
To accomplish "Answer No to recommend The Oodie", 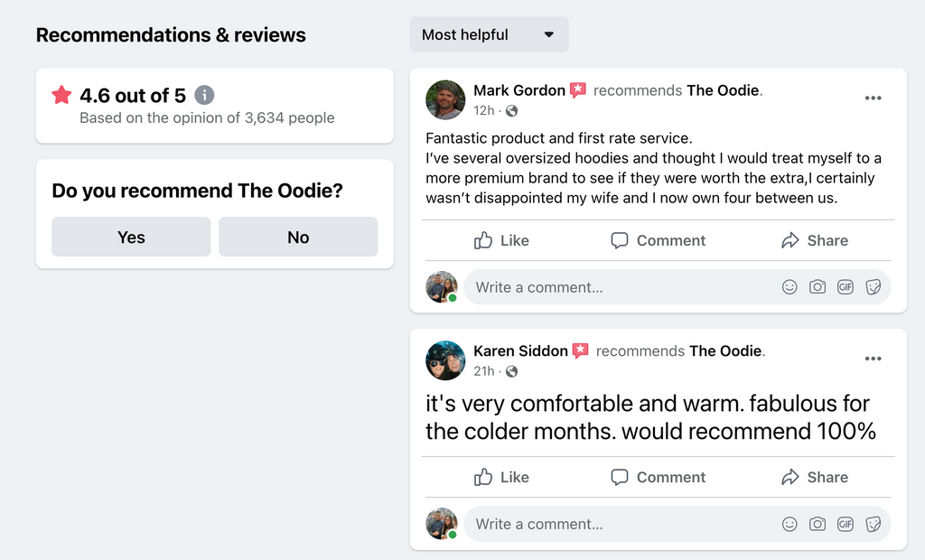I will pyautogui.click(x=298, y=237).
